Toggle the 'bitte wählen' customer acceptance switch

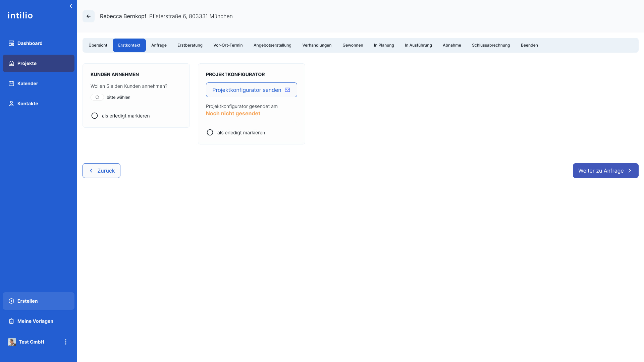pos(97,97)
